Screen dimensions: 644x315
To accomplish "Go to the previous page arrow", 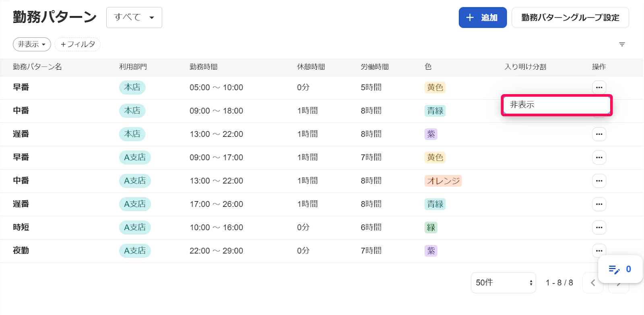I will coord(593,283).
